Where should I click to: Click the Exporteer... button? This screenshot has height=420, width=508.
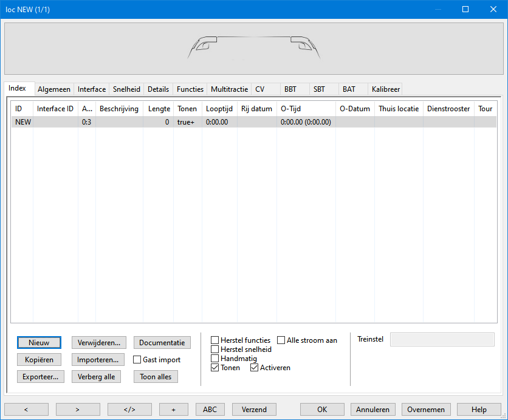(39, 377)
